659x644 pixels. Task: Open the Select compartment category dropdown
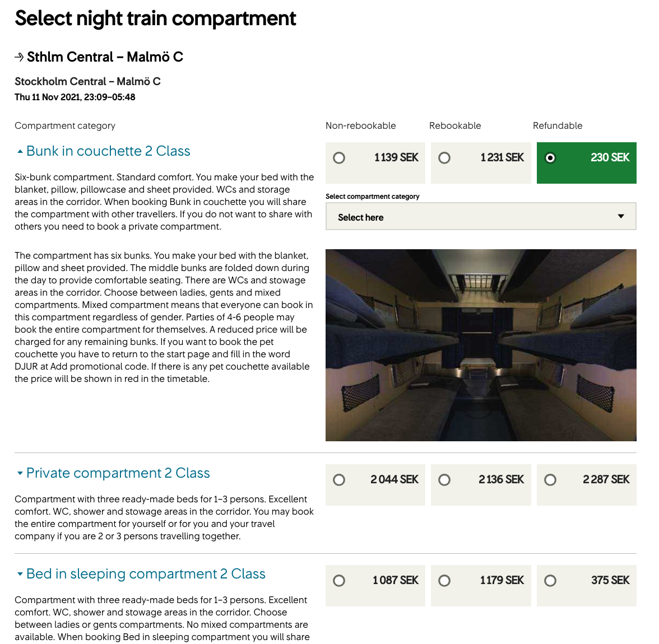point(480,217)
